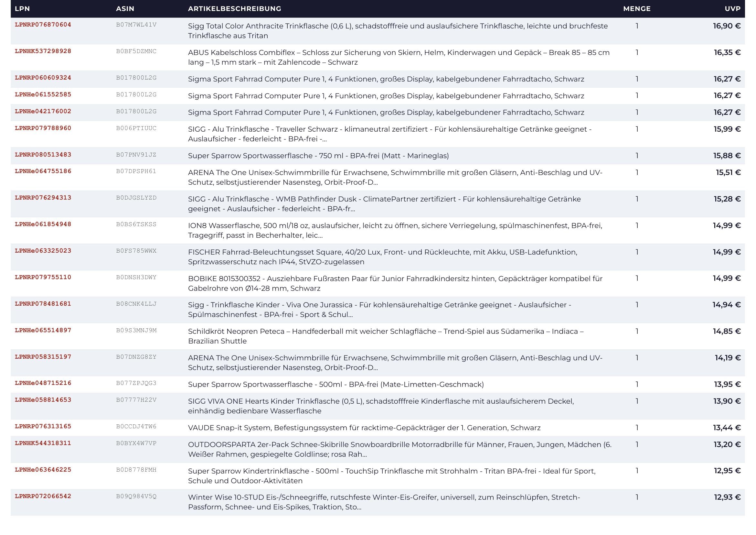Click ASIN B07PNV91JZ
756x535 pixels.
[136, 155]
